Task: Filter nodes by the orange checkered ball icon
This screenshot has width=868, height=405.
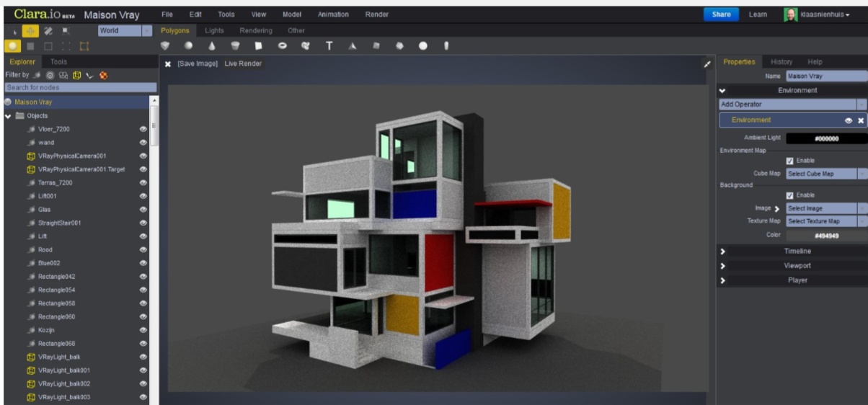Action: point(103,75)
